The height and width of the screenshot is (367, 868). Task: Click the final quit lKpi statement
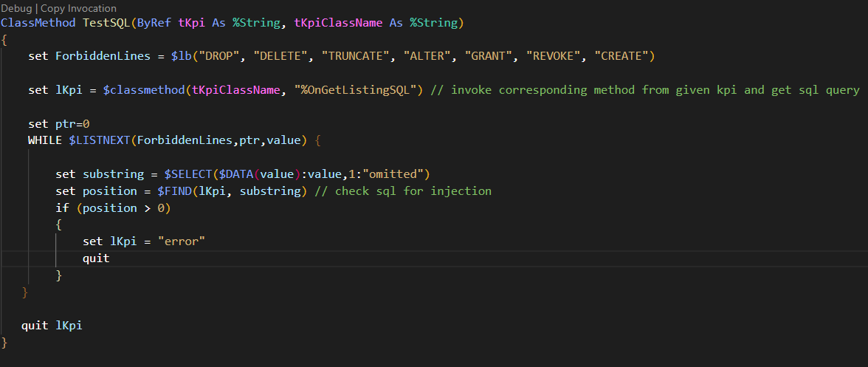click(52, 326)
